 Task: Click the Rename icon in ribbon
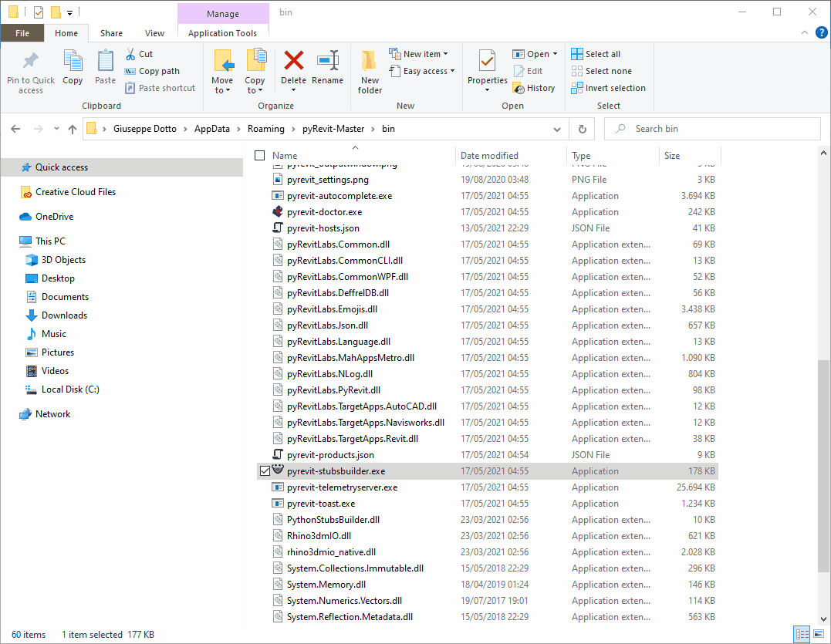point(328,62)
